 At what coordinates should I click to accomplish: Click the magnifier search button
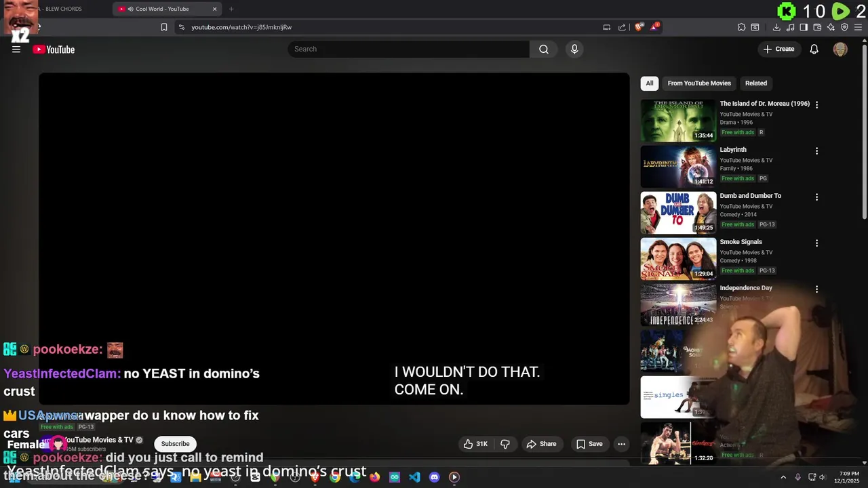click(544, 49)
